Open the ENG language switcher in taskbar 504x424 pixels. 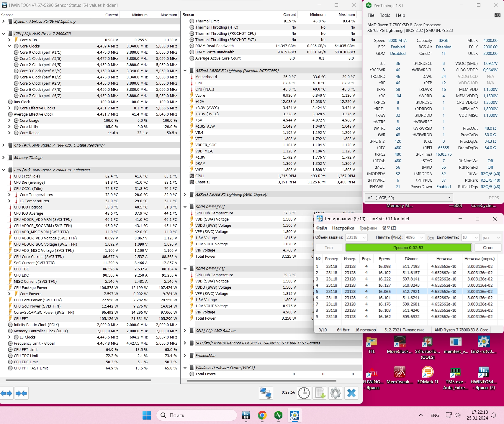point(435,415)
